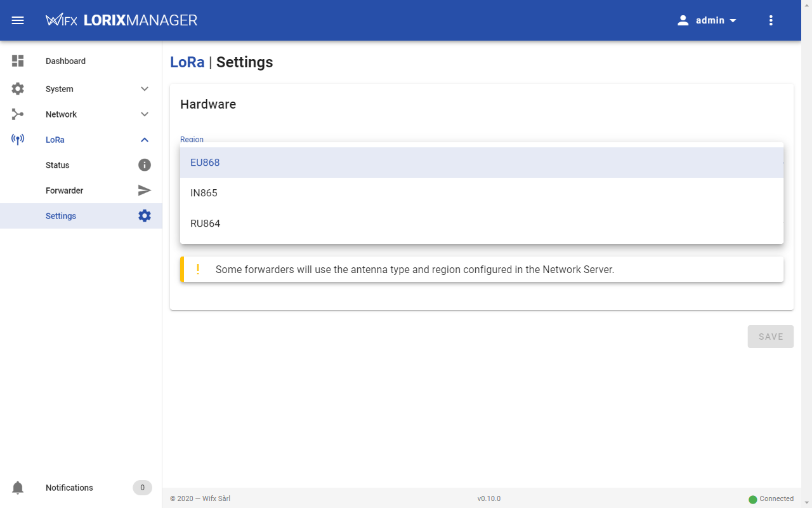Open the hamburger navigation menu
The image size is (812, 508).
tap(18, 20)
